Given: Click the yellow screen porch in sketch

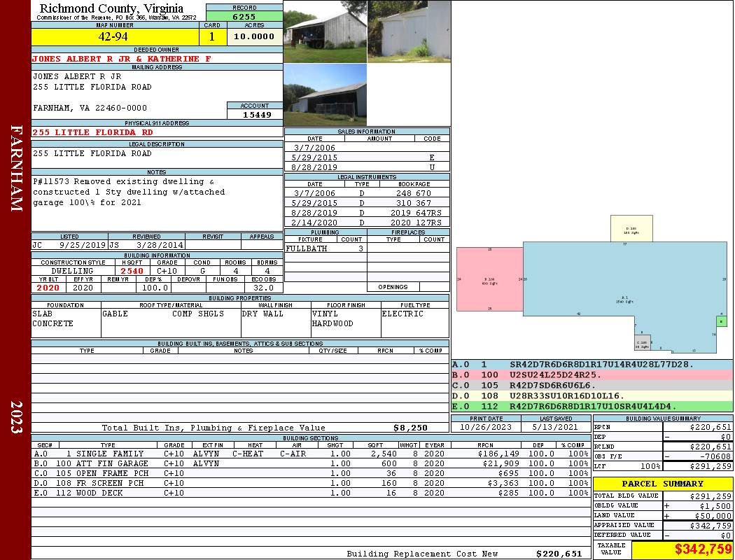Looking at the screenshot, I should [631, 228].
